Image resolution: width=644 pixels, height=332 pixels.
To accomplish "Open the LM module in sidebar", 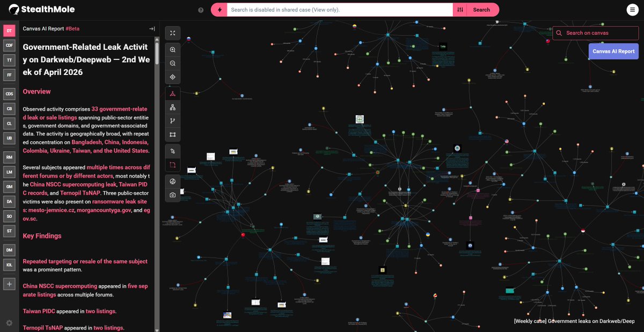I will pyautogui.click(x=9, y=172).
